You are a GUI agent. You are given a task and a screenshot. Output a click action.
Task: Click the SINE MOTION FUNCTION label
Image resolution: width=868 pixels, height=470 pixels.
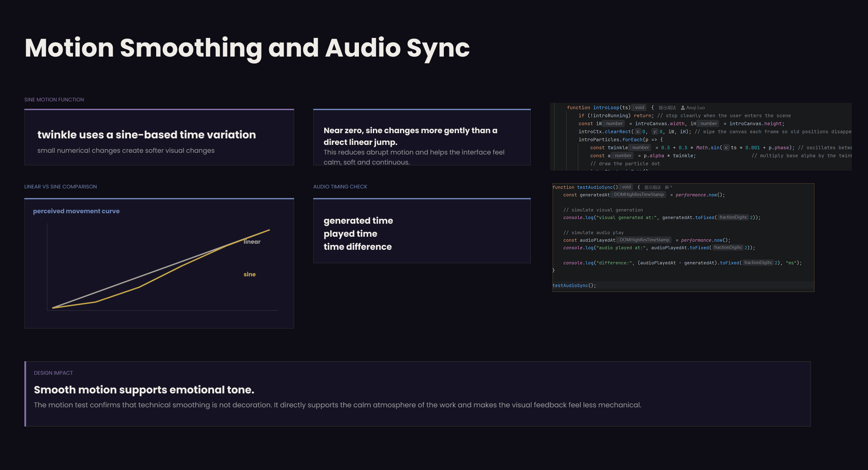[x=54, y=100]
